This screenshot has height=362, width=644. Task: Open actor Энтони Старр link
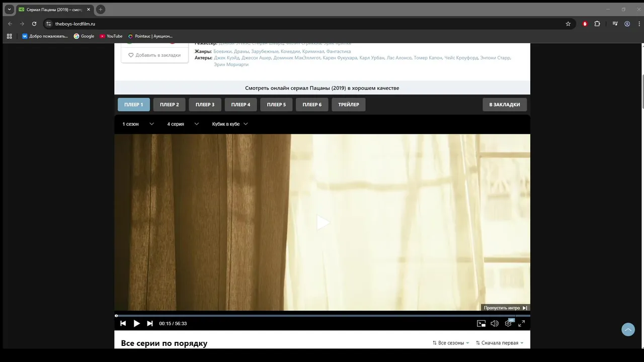click(x=495, y=58)
